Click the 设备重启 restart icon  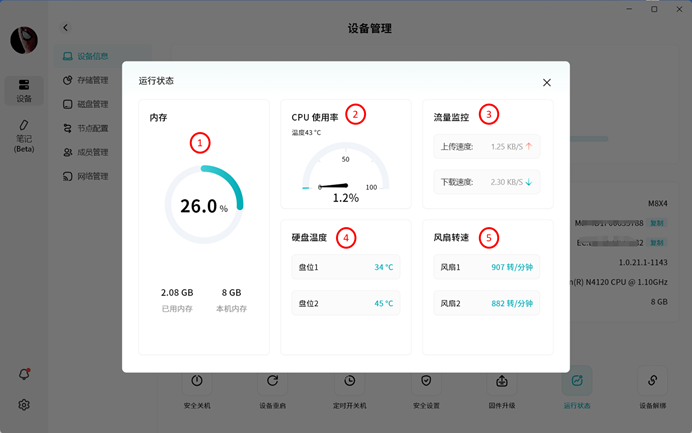272,381
